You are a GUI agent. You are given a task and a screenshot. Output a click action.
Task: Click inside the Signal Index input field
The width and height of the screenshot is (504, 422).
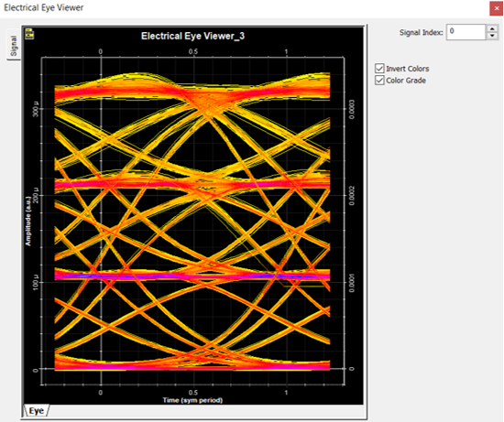(x=466, y=32)
